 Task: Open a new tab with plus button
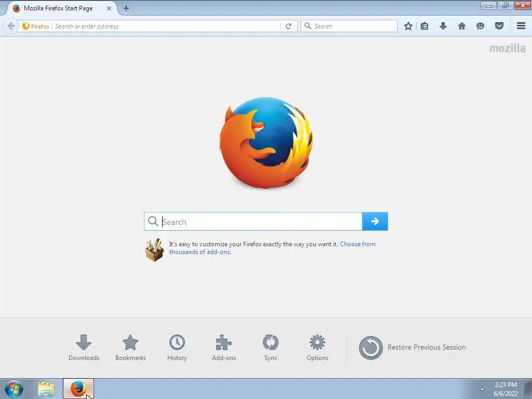pyautogui.click(x=126, y=8)
